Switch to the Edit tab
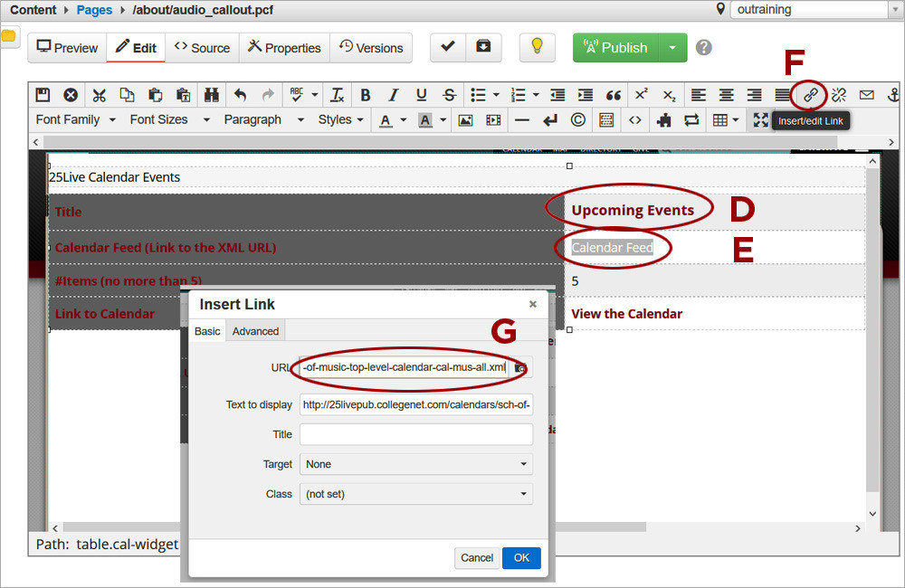The height and width of the screenshot is (588, 905). pos(136,47)
